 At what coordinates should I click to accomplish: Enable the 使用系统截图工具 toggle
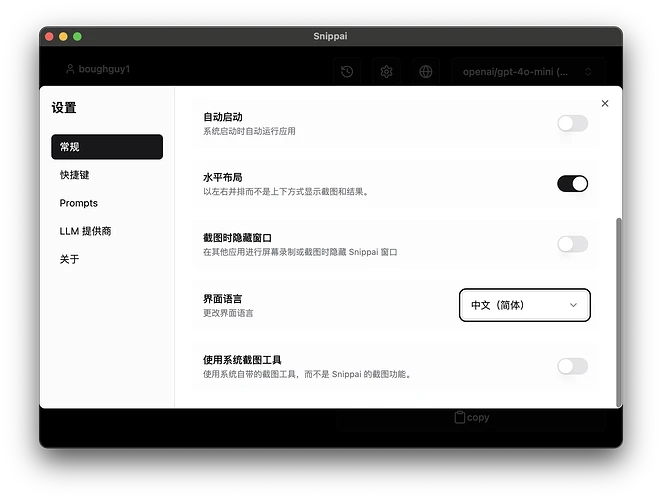click(x=572, y=366)
